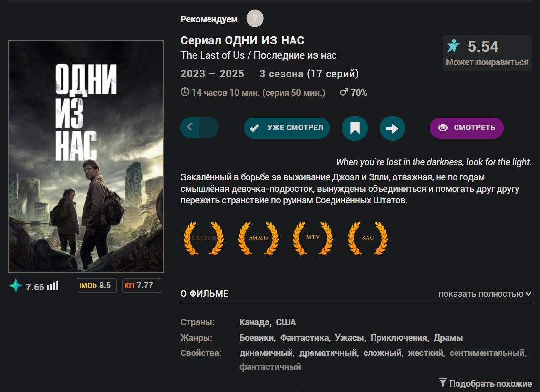Click the title Сериал ОДНИ ИЗ НАС
This screenshot has width=540, height=392.
pyautogui.click(x=243, y=40)
